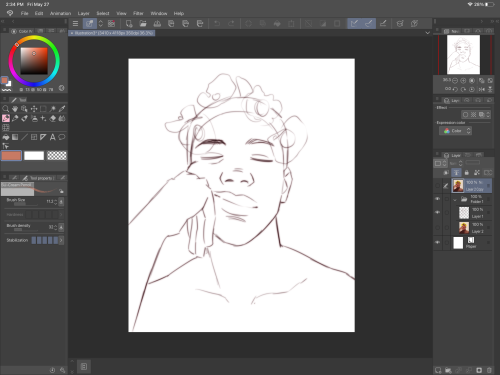500x375 pixels.
Task: Toggle visibility of the Paper layer
Action: 437,242
